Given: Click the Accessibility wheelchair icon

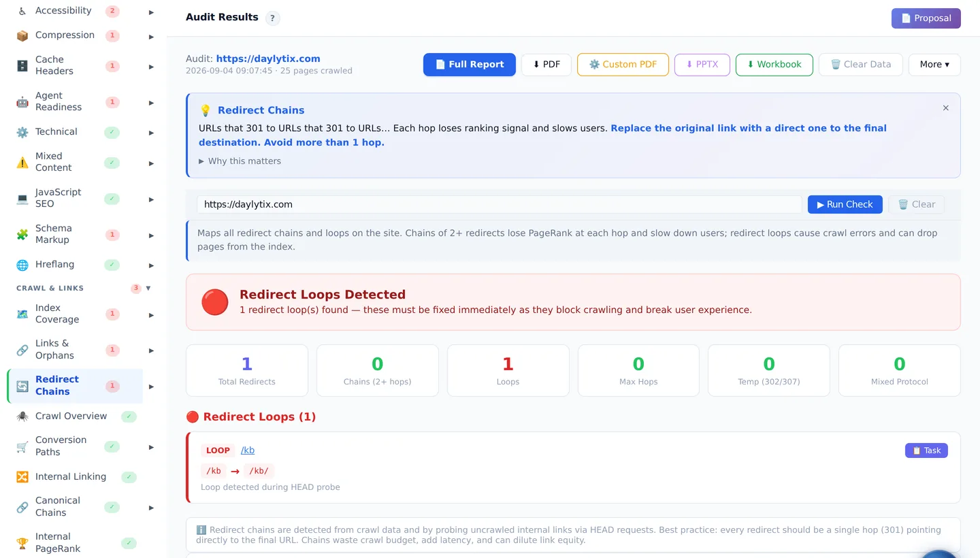Looking at the screenshot, I should [22, 11].
